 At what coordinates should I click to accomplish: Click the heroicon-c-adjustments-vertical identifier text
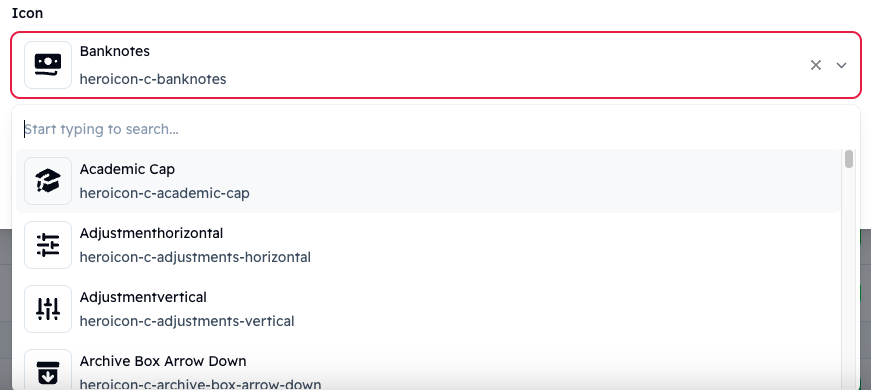[187, 321]
